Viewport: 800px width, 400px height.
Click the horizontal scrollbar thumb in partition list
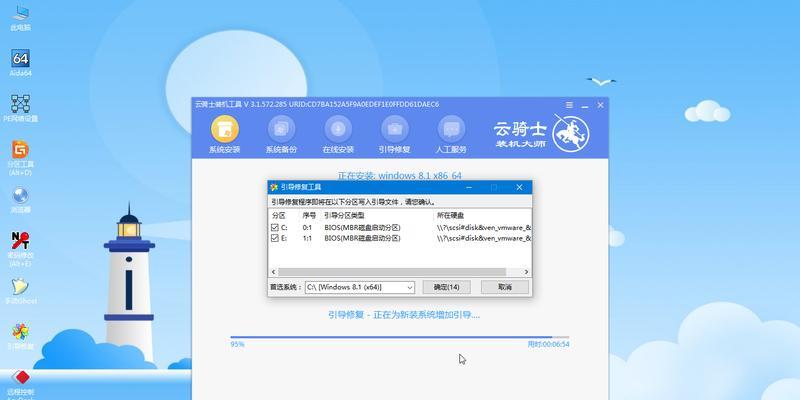point(392,272)
